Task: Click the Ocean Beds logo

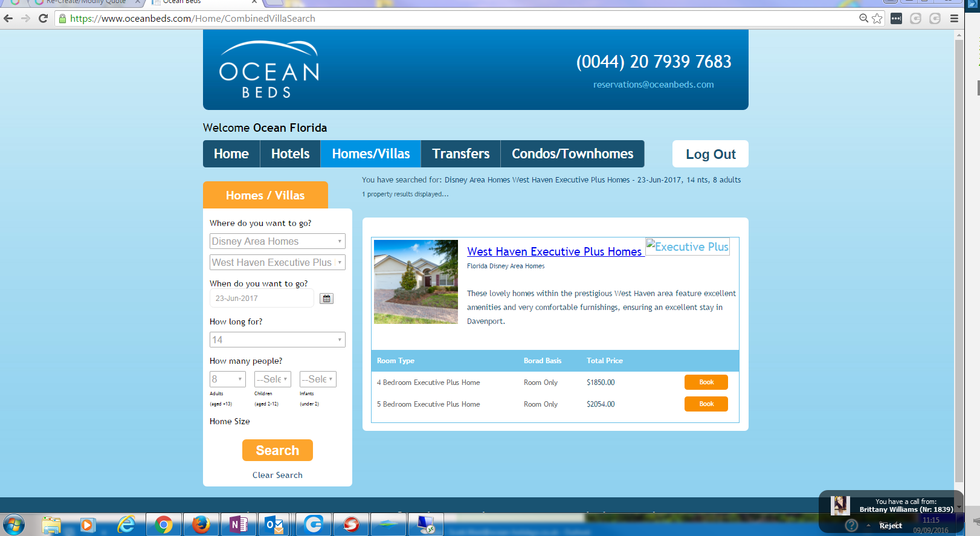Action: tap(269, 69)
